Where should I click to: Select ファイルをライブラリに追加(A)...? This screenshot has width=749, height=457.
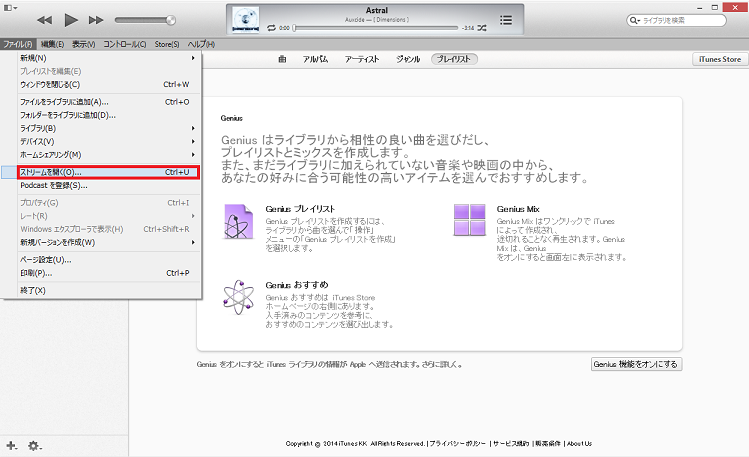coord(108,102)
